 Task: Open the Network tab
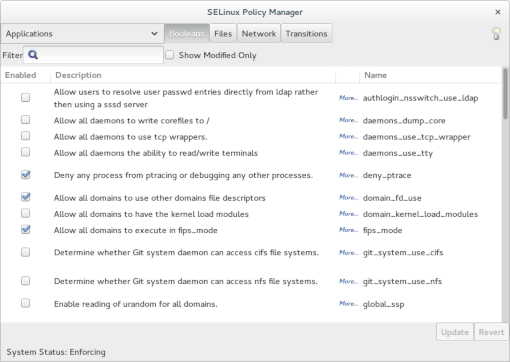coord(259,33)
